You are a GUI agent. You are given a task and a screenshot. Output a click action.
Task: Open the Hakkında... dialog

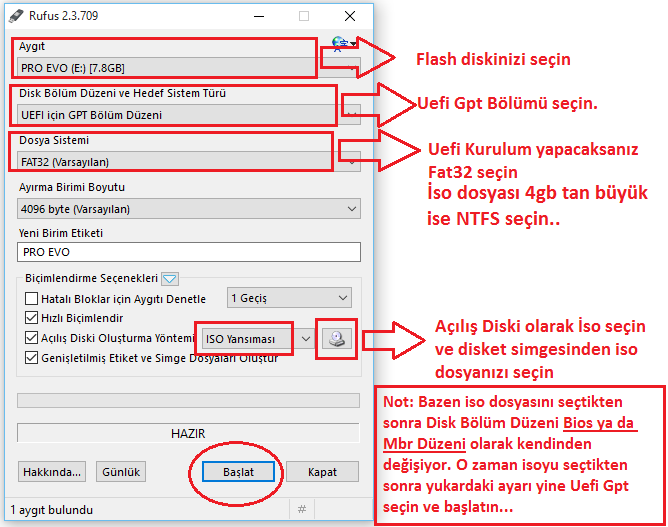pos(52,472)
